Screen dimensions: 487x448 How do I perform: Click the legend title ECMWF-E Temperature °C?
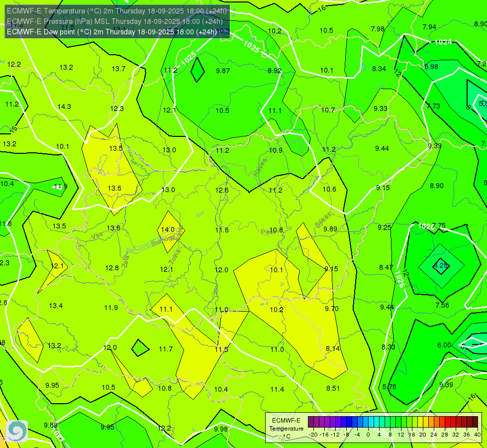click(286, 429)
